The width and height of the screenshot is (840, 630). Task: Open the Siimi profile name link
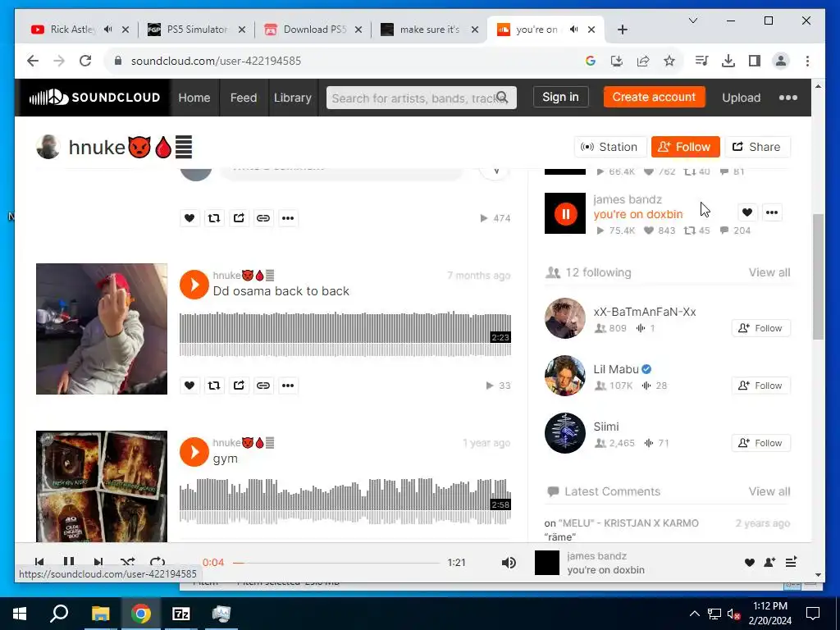pos(606,427)
